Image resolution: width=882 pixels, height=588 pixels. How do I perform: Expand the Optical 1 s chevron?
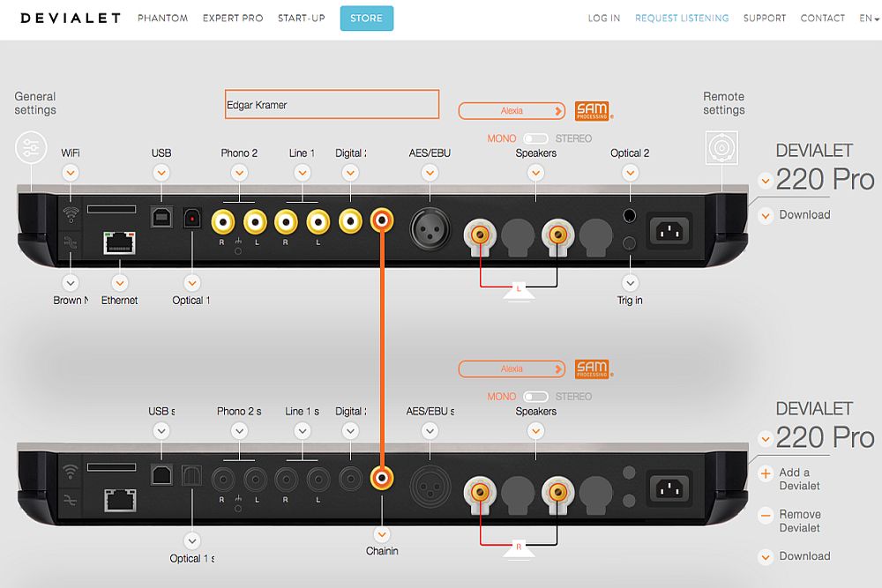192,540
